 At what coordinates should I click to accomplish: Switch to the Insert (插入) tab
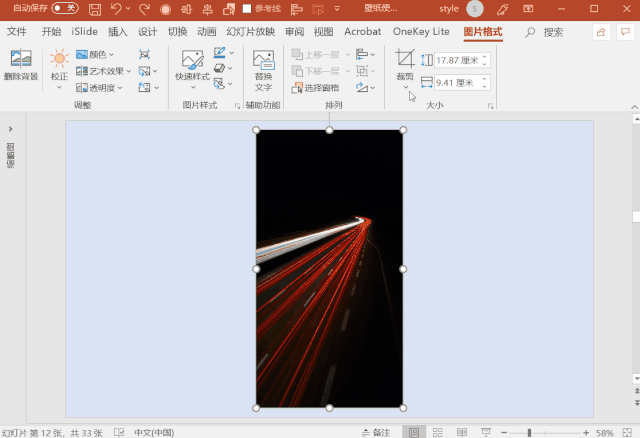tap(118, 32)
